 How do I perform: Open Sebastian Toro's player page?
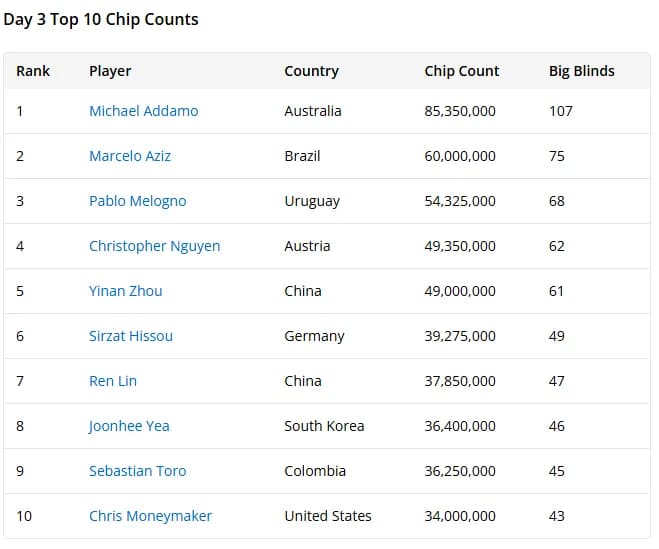point(137,471)
